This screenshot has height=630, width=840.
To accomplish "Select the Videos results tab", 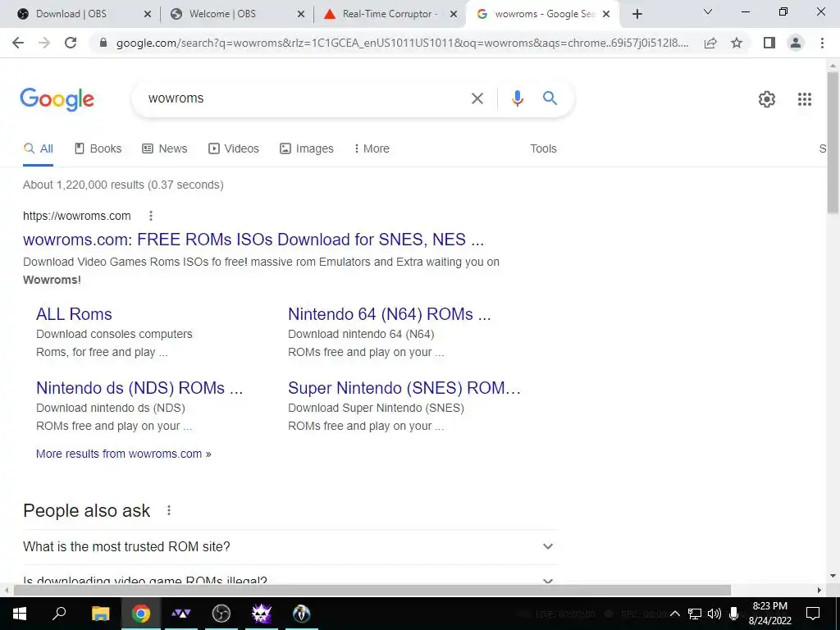I will point(234,149).
